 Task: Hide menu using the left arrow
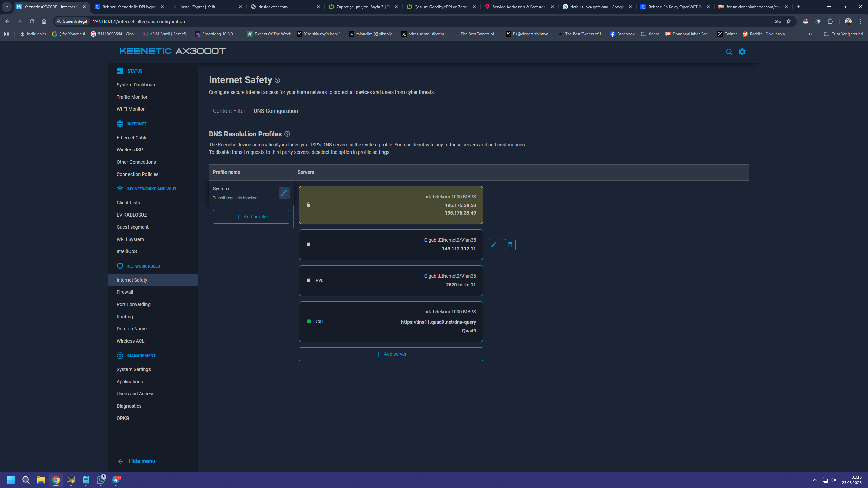[121, 461]
